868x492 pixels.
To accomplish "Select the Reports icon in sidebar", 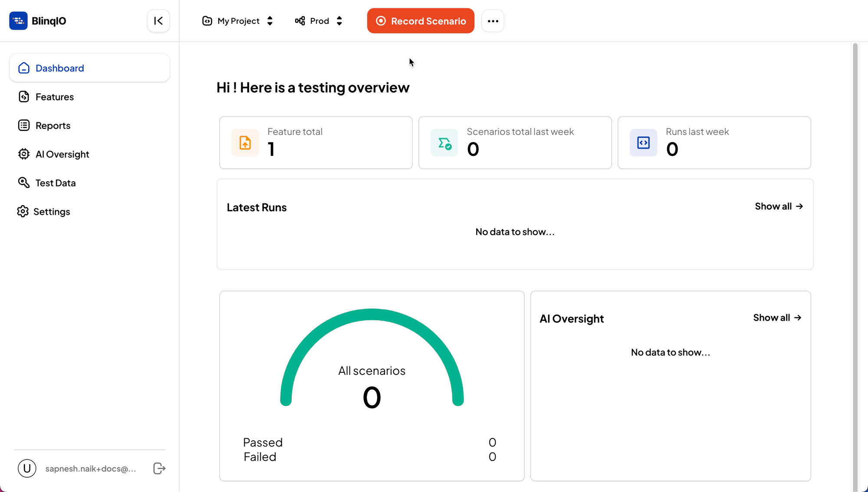I will tap(24, 125).
